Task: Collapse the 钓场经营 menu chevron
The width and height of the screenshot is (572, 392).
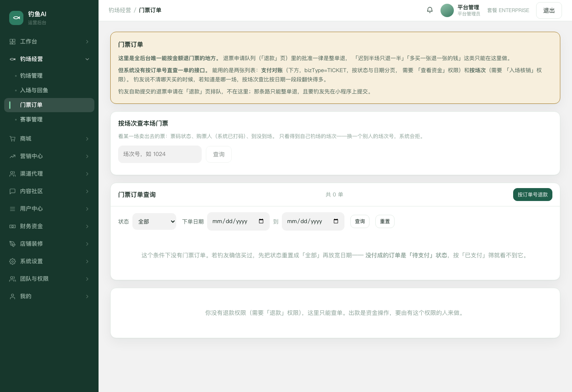Action: point(87,59)
